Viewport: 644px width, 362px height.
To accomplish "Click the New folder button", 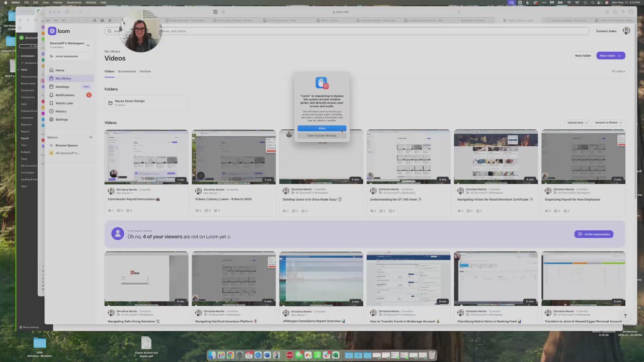I will (x=583, y=56).
